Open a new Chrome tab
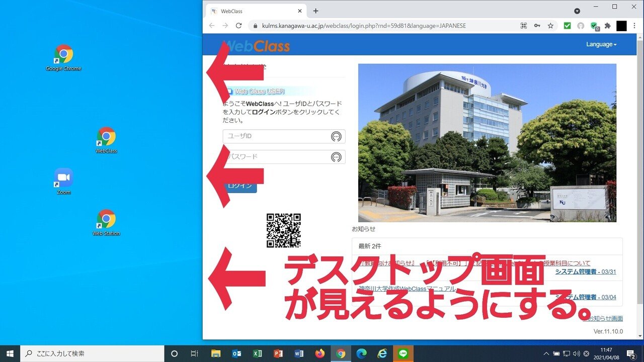The height and width of the screenshot is (362, 644). point(315,11)
